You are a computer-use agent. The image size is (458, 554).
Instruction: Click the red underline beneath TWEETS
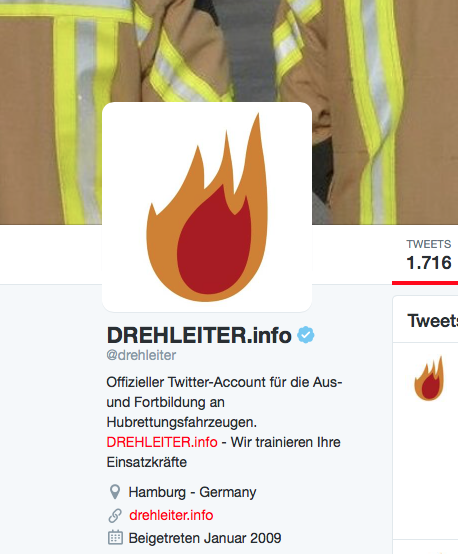click(x=425, y=283)
